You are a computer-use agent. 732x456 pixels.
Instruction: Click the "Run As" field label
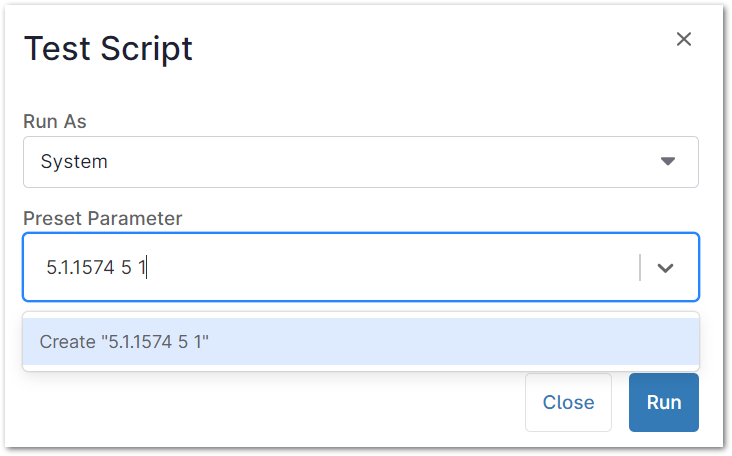[x=55, y=121]
